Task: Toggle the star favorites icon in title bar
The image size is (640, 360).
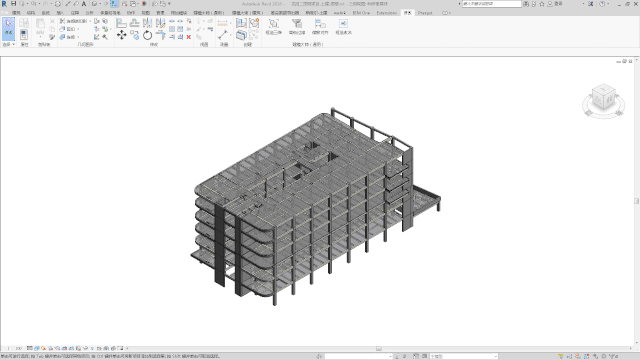Action: click(x=542, y=4)
